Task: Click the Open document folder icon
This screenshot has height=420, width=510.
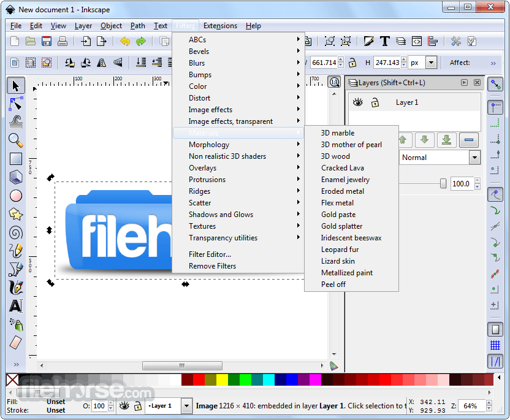Action: pos(31,41)
